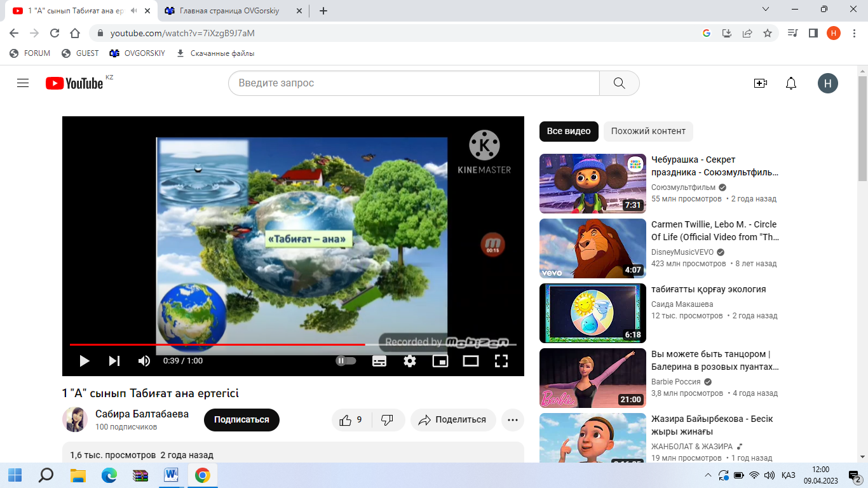
Task: Show hidden system tray icons
Action: point(709,475)
